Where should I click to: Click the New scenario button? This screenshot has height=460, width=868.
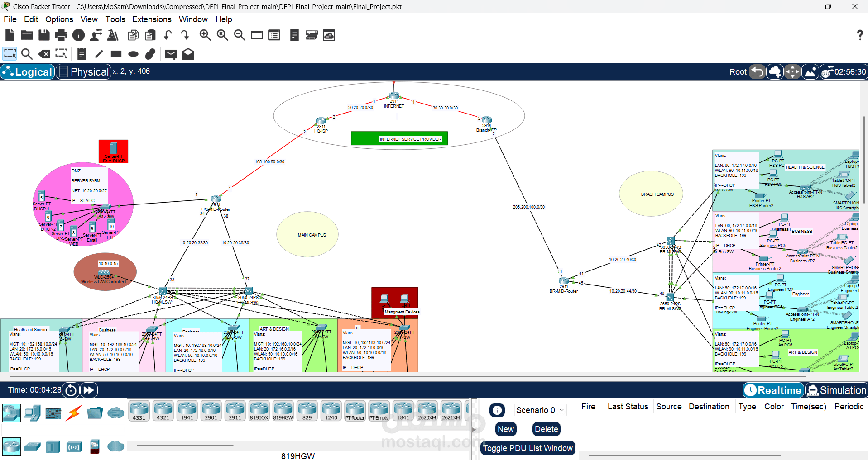[x=505, y=429]
